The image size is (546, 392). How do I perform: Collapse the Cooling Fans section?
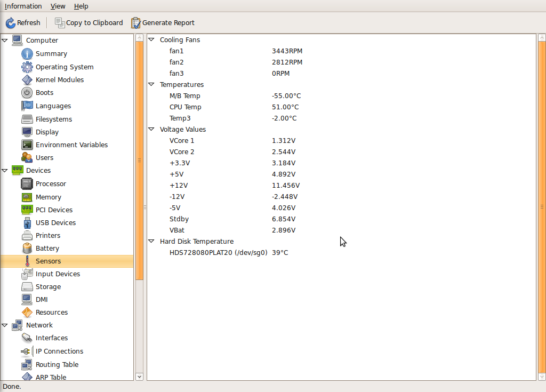[151, 39]
